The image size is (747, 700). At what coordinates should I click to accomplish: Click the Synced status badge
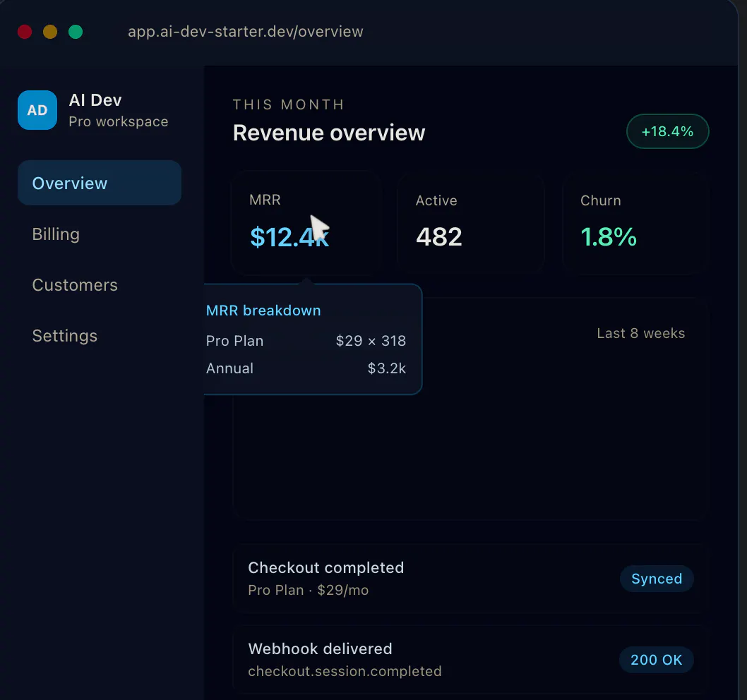(x=657, y=579)
